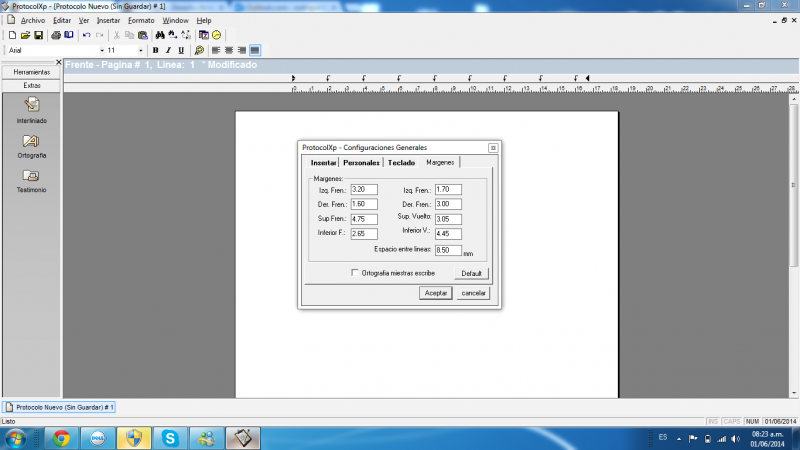Undo the last action
Screen dimensions: 800x450
(86, 35)
